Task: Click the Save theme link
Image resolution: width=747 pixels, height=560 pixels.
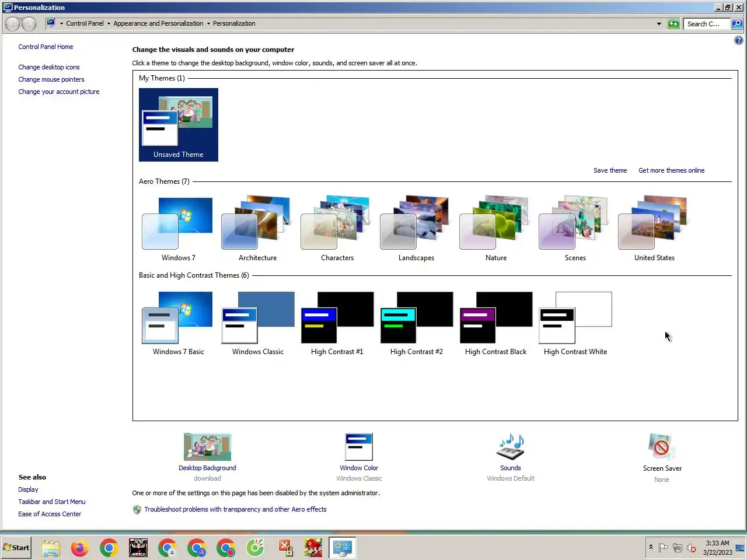Action: pos(610,170)
